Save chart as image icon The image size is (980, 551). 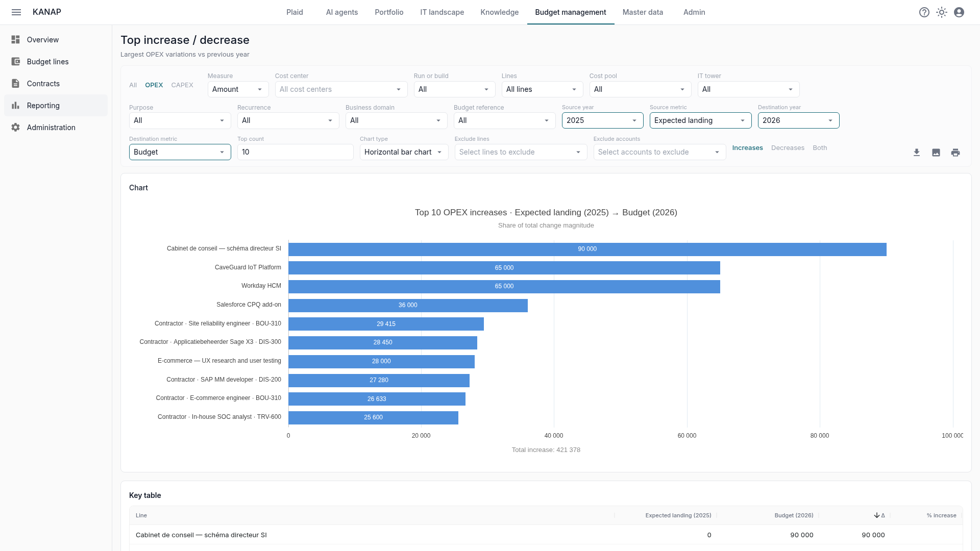click(x=936, y=153)
